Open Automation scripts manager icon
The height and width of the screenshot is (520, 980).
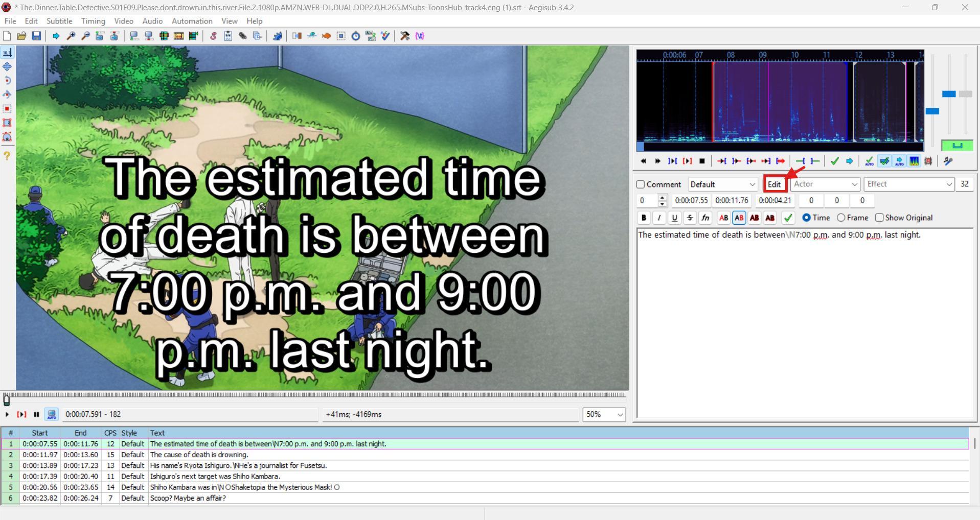click(277, 36)
